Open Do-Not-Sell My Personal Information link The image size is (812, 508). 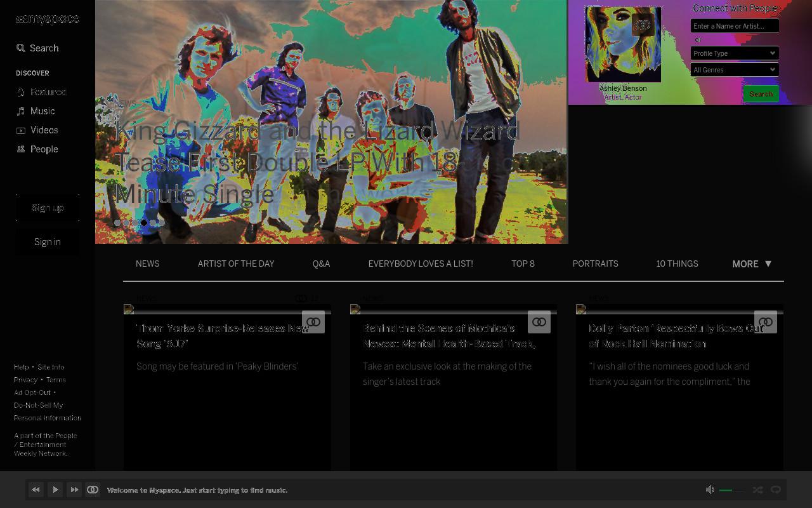[x=48, y=411]
